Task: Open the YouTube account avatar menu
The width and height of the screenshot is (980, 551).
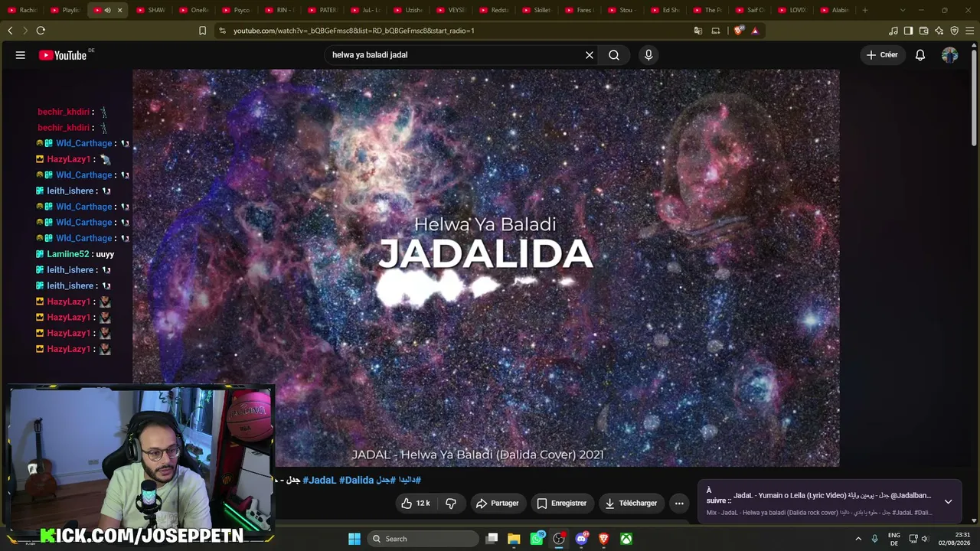Action: (x=949, y=55)
